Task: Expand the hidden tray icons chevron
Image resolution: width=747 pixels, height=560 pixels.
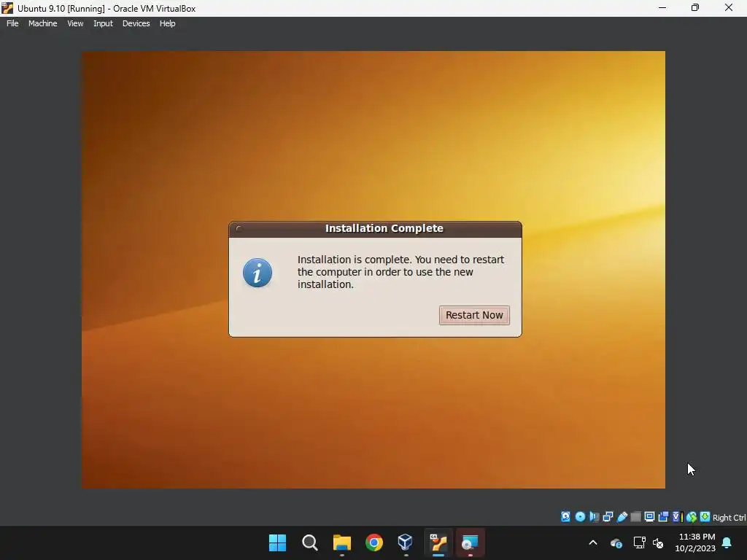Action: tap(593, 542)
